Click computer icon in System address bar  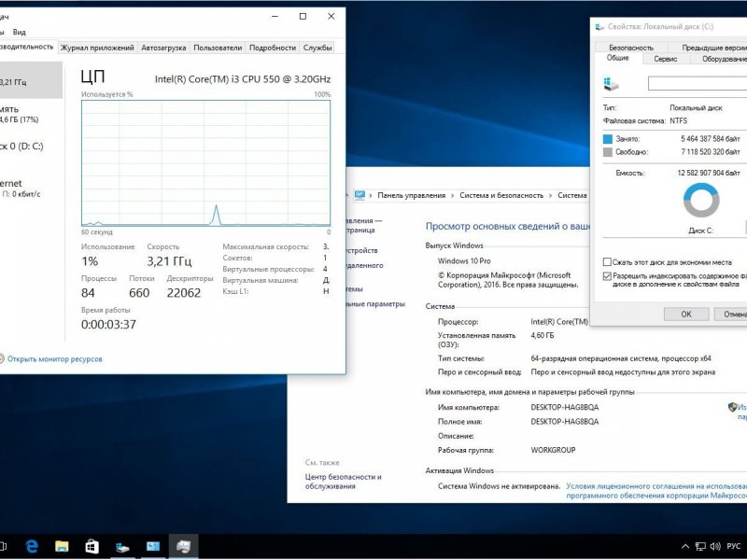[x=359, y=195]
